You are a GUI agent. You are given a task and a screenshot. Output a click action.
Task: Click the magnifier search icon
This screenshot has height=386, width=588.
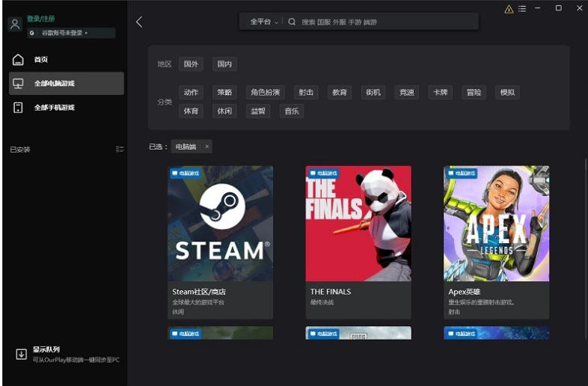292,22
